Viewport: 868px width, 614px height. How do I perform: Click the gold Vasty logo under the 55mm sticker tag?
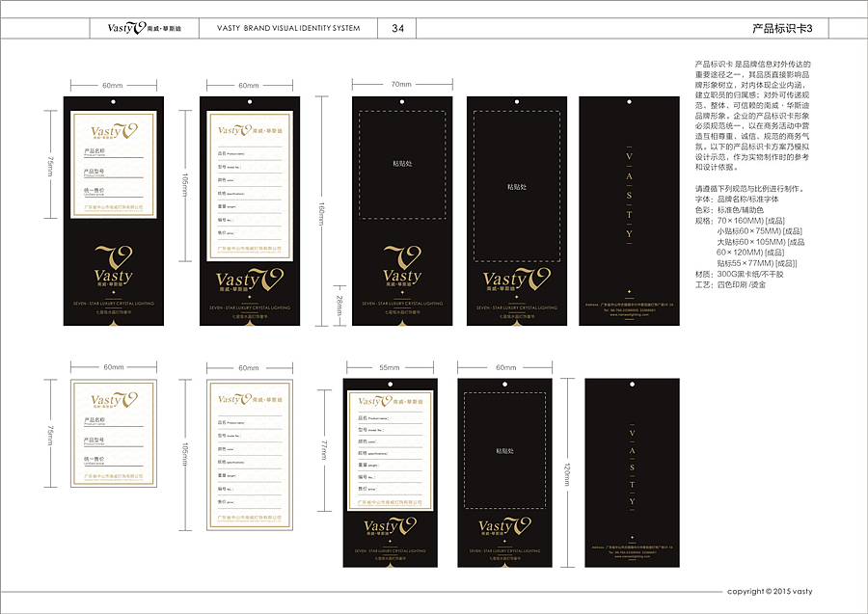point(390,526)
